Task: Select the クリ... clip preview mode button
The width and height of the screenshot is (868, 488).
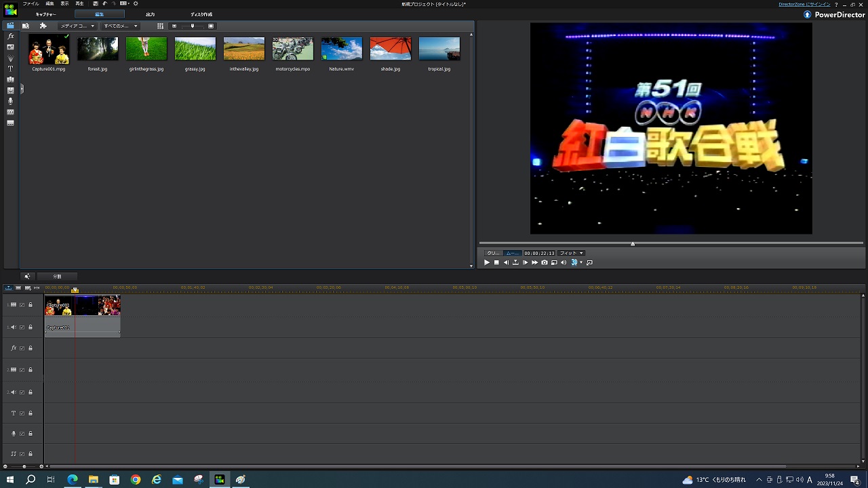Action: [494, 253]
